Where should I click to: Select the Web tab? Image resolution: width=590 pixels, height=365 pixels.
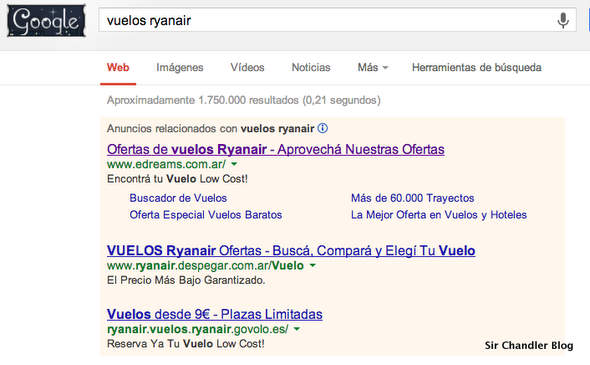tap(118, 67)
